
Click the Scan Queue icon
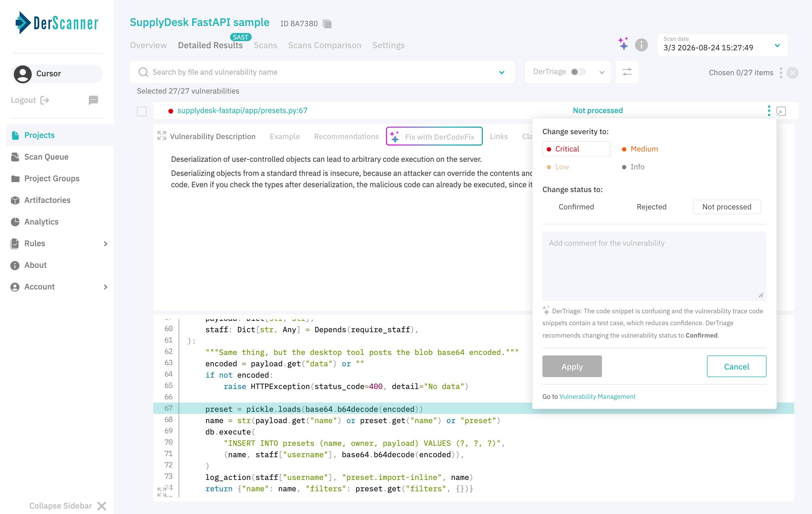tap(15, 157)
